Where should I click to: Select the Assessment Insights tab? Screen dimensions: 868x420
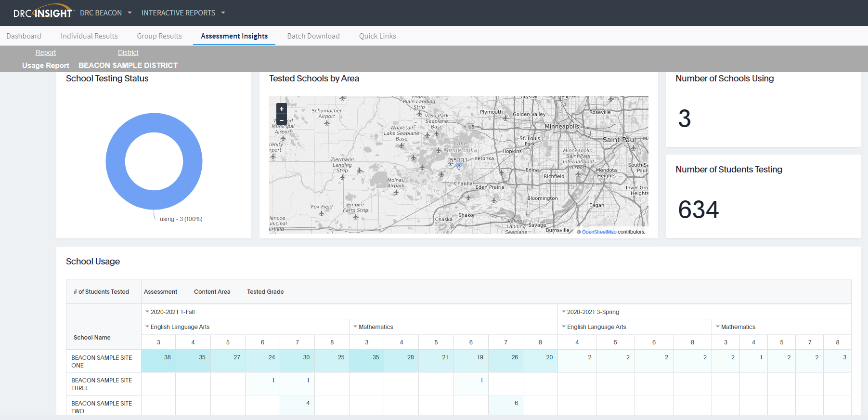[234, 36]
